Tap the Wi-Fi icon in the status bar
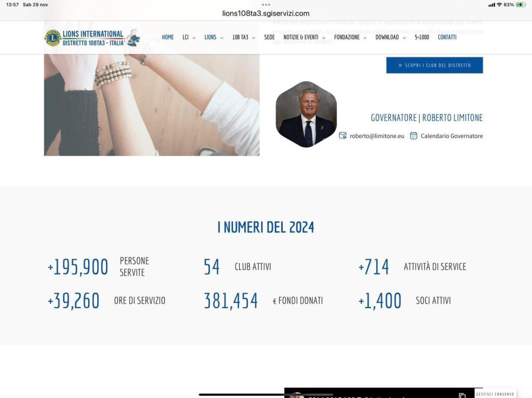This screenshot has height=398, width=532. coord(499,5)
